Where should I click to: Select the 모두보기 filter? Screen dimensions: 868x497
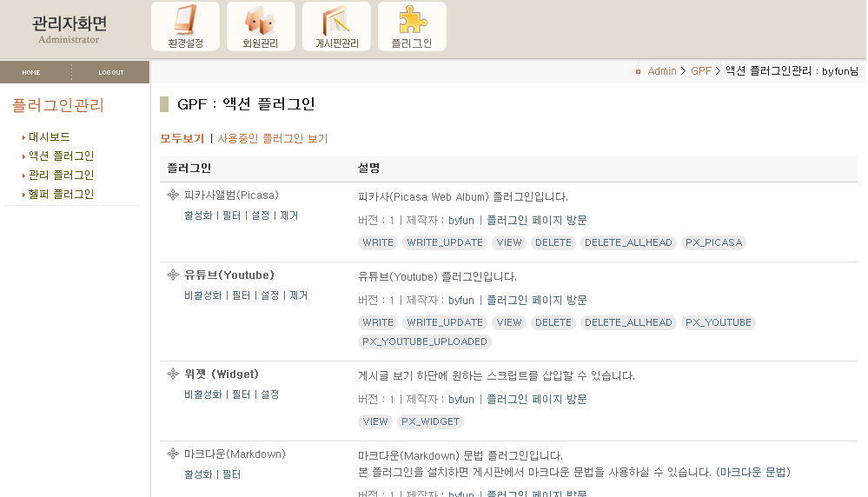(x=182, y=138)
